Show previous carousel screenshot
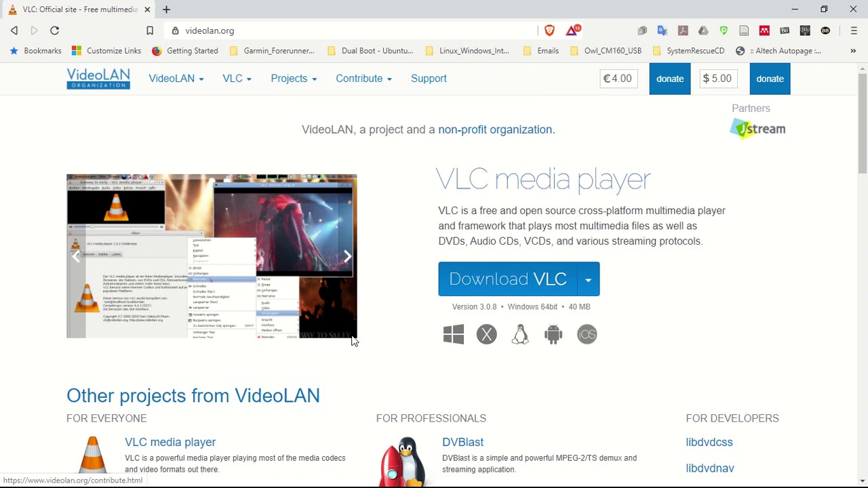The image size is (868, 488). (x=77, y=256)
